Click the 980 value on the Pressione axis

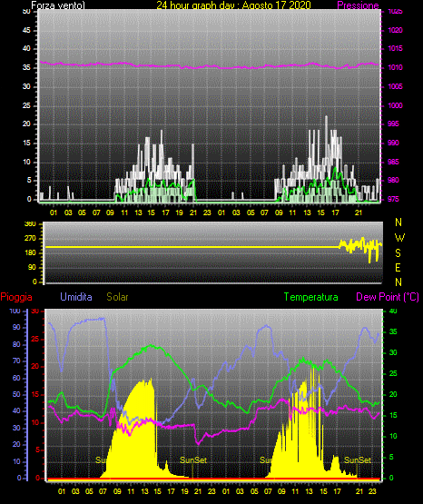point(393,180)
